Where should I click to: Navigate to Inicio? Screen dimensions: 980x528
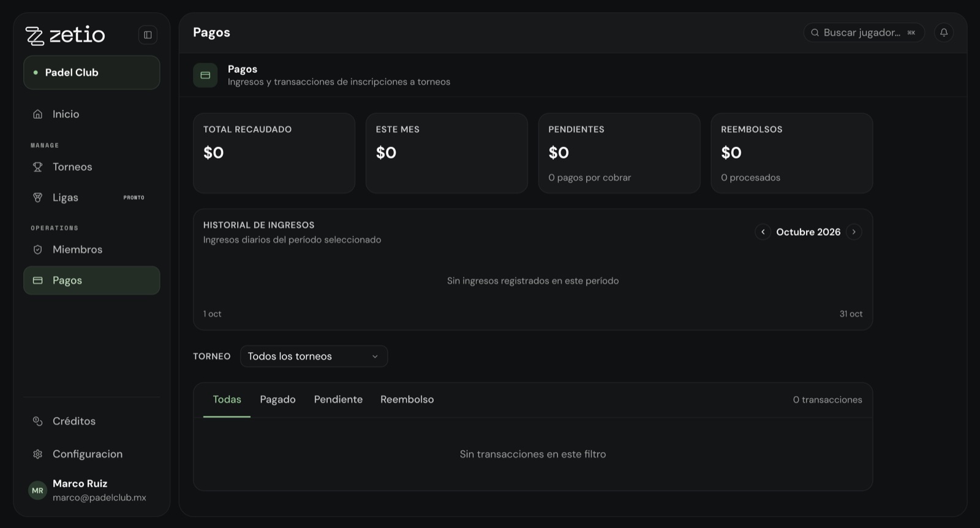(x=92, y=115)
